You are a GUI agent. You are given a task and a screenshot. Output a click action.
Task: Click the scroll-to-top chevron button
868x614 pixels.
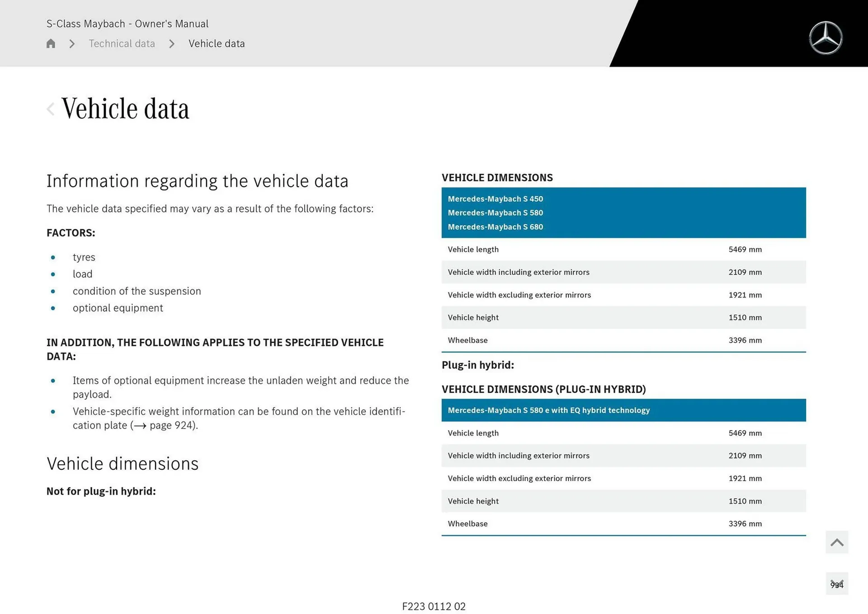(836, 542)
